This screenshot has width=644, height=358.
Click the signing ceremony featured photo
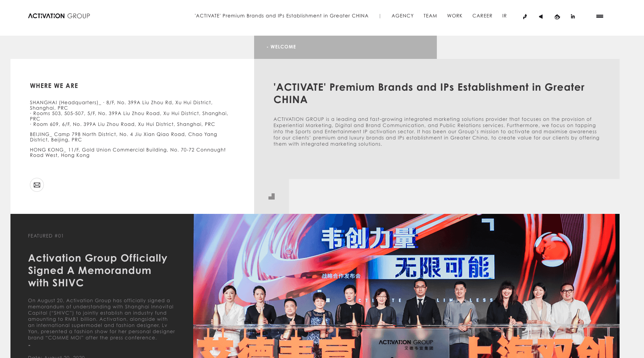click(406, 286)
